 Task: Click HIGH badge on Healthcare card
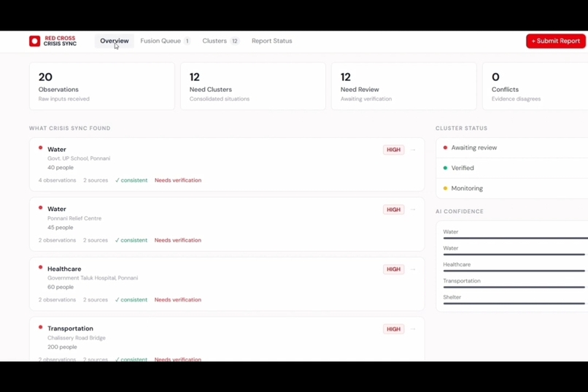[x=393, y=269]
